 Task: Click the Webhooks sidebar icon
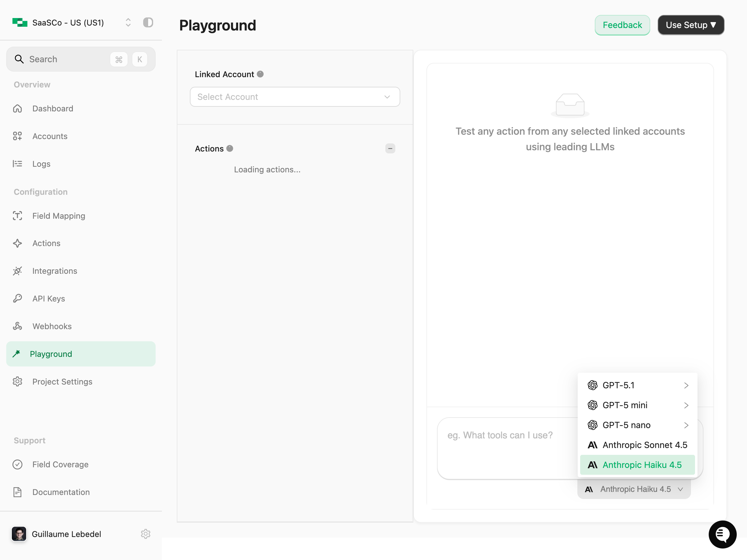(x=17, y=326)
